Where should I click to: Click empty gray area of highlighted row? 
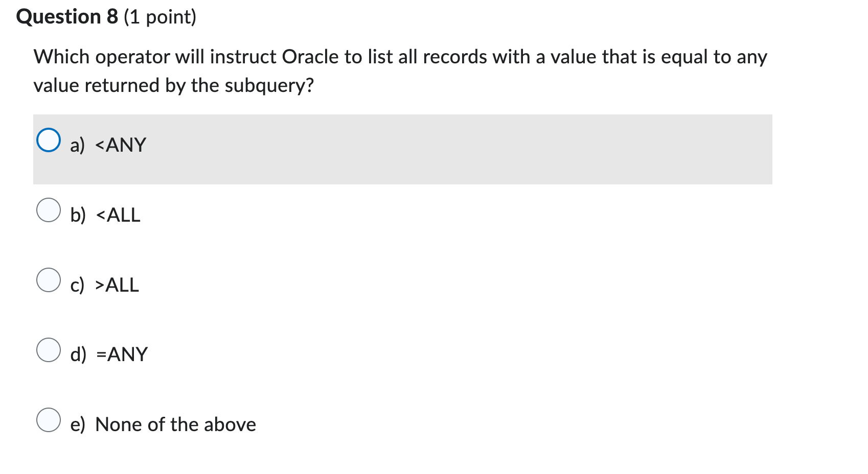460,149
